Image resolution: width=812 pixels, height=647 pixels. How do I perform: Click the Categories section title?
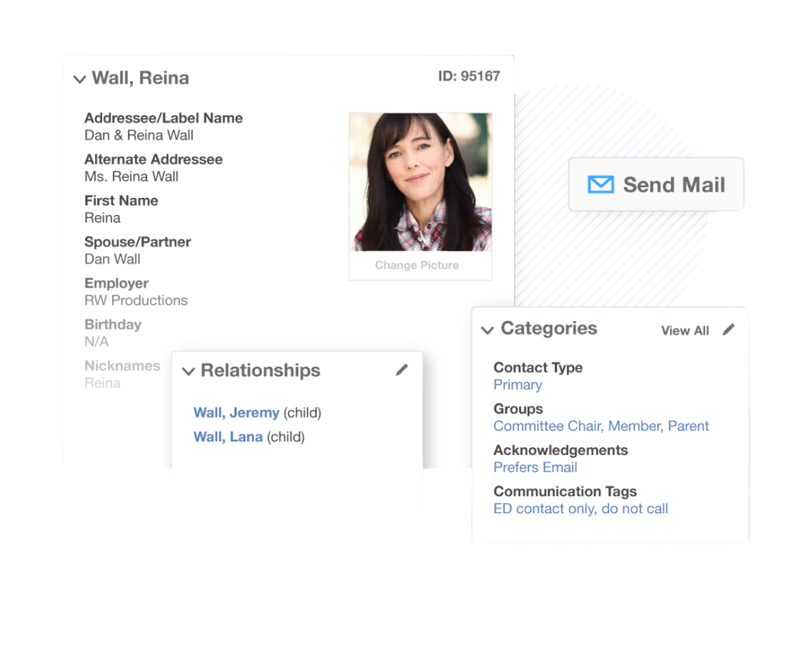[549, 328]
